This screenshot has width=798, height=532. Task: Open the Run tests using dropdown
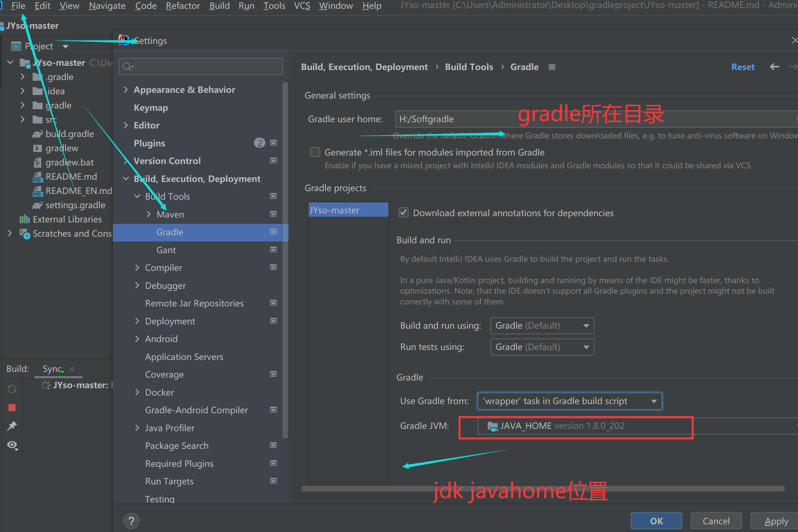tap(542, 347)
